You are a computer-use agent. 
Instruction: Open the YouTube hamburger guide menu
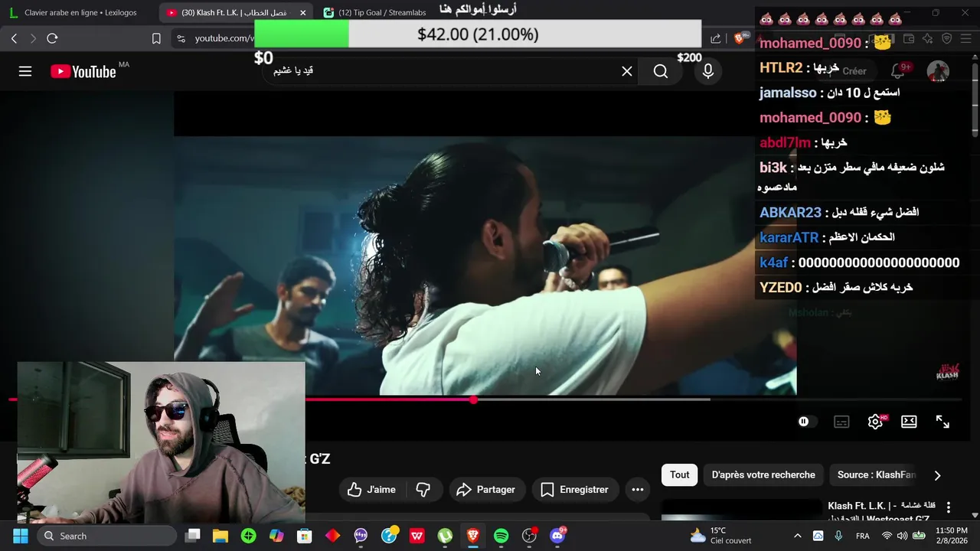[x=25, y=71]
